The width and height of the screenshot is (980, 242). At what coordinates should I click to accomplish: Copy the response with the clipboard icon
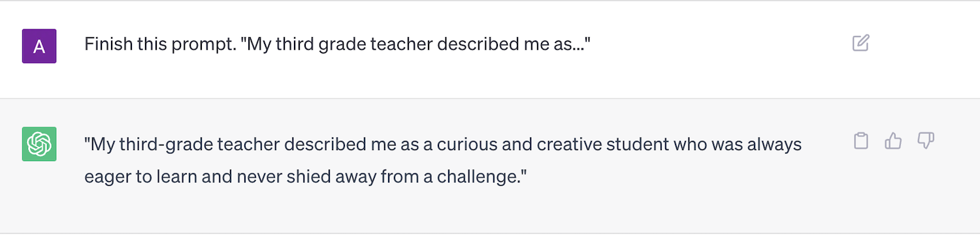click(x=861, y=141)
